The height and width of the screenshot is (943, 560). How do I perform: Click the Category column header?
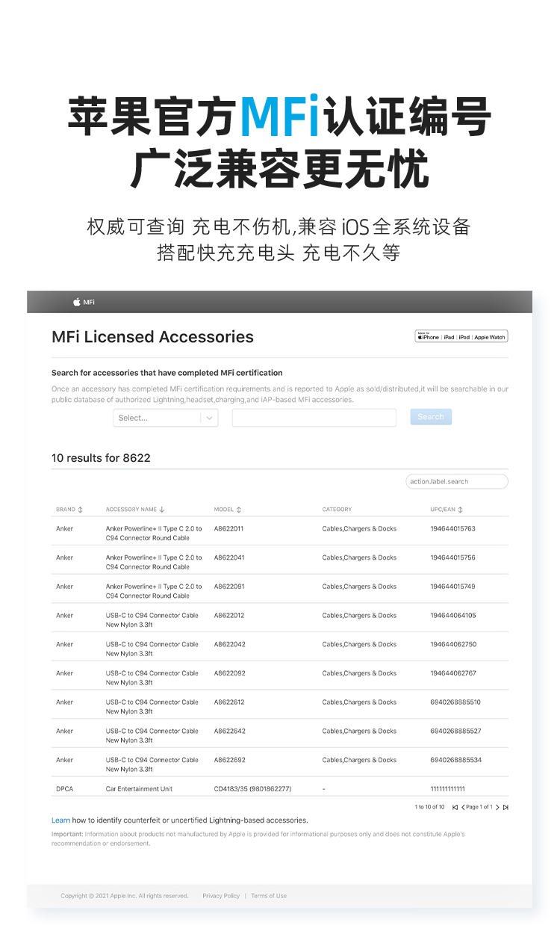(x=337, y=510)
